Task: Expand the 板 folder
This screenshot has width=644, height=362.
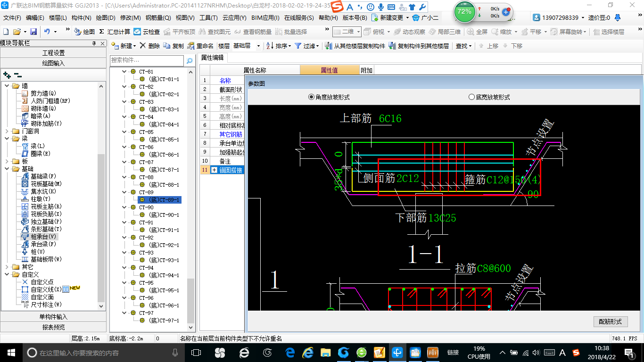Action: [7, 161]
